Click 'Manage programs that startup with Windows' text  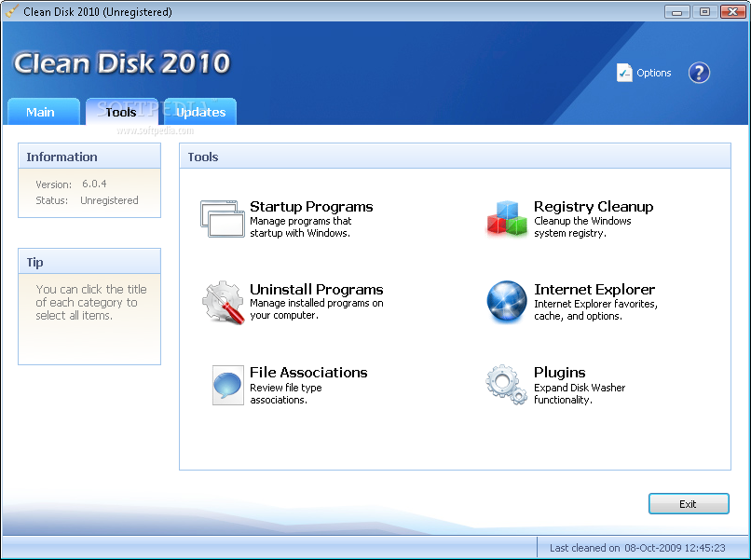coord(301,227)
